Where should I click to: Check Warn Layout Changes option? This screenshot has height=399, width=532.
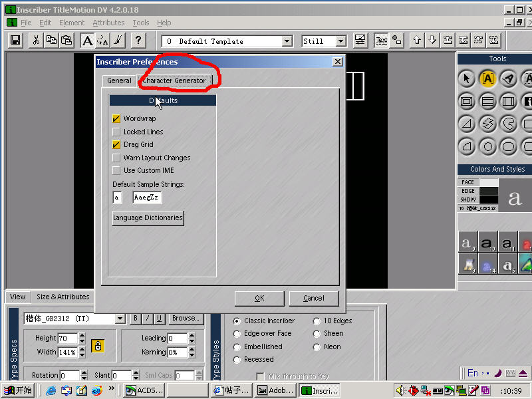click(116, 158)
